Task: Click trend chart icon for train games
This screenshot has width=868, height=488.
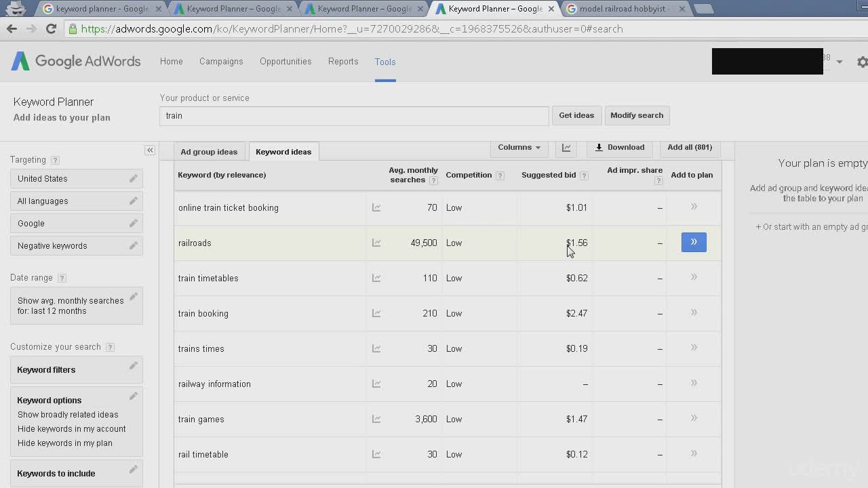Action: [376, 419]
